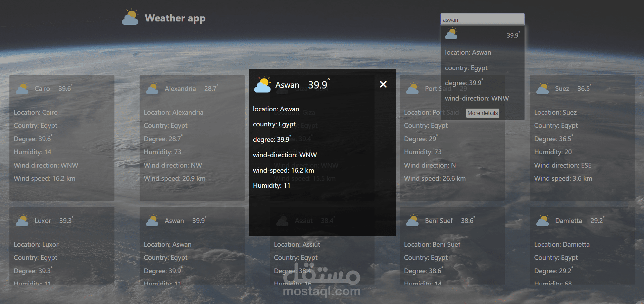The image size is (644, 304).
Task: Click the sun-cloud icon in Aswan popup
Action: pos(262,84)
